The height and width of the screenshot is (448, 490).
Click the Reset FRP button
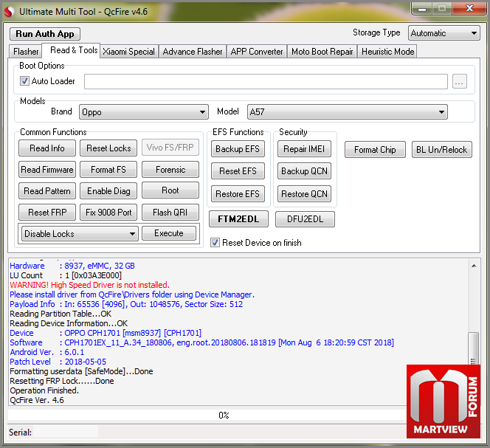pyautogui.click(x=47, y=213)
